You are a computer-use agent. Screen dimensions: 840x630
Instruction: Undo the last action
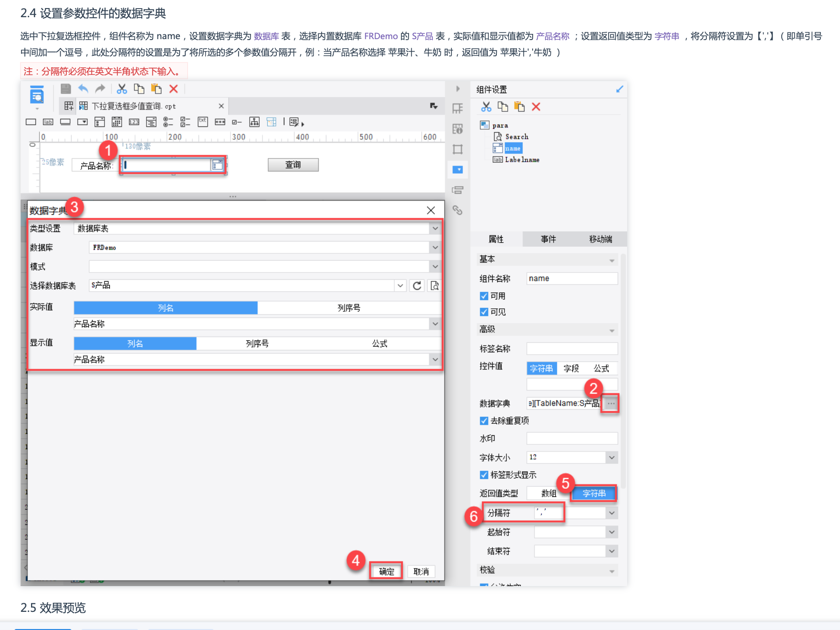click(83, 89)
